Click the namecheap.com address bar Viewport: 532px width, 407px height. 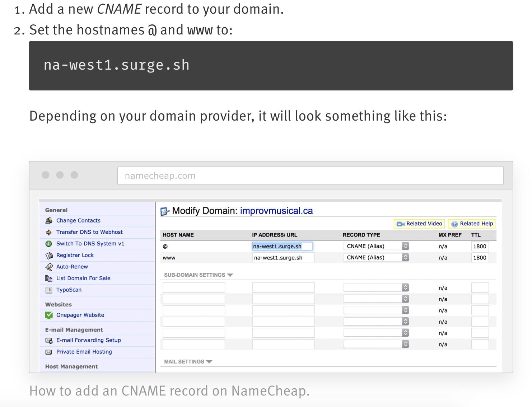(311, 176)
